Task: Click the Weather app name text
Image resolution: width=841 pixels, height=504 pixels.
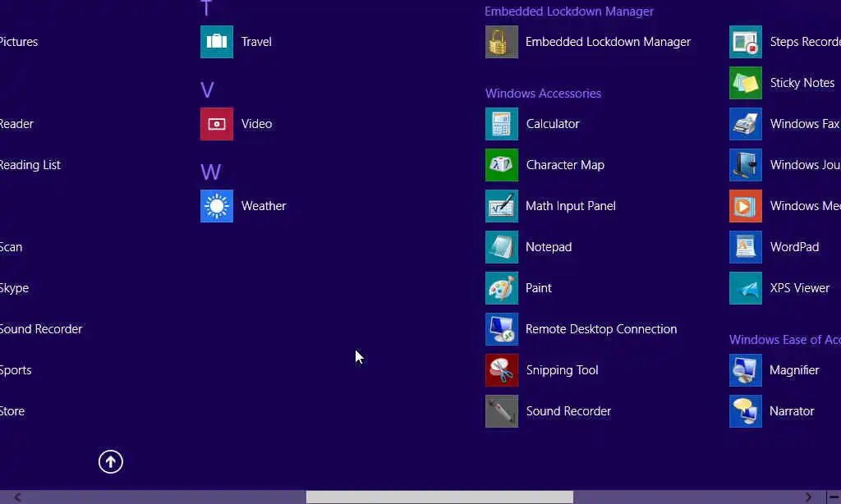Action: click(x=264, y=206)
